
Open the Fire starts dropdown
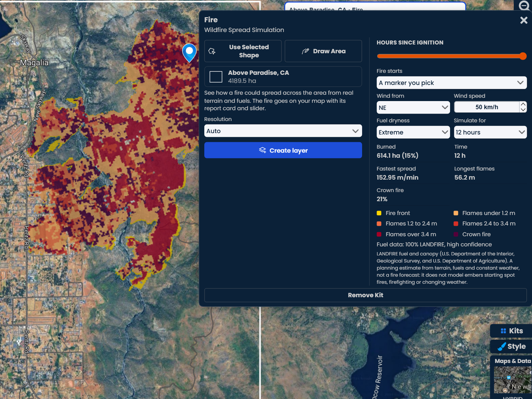pyautogui.click(x=451, y=83)
